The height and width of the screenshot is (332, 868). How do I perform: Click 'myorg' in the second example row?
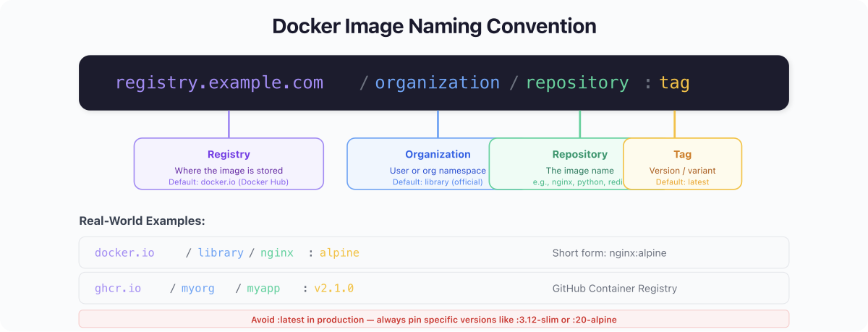pos(198,288)
